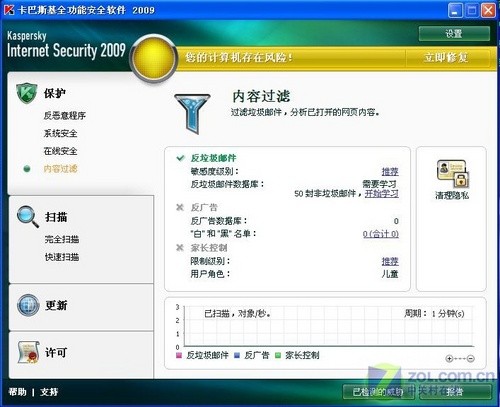
Task: Click the green Kaspersky shield protection icon
Action: coord(27,93)
